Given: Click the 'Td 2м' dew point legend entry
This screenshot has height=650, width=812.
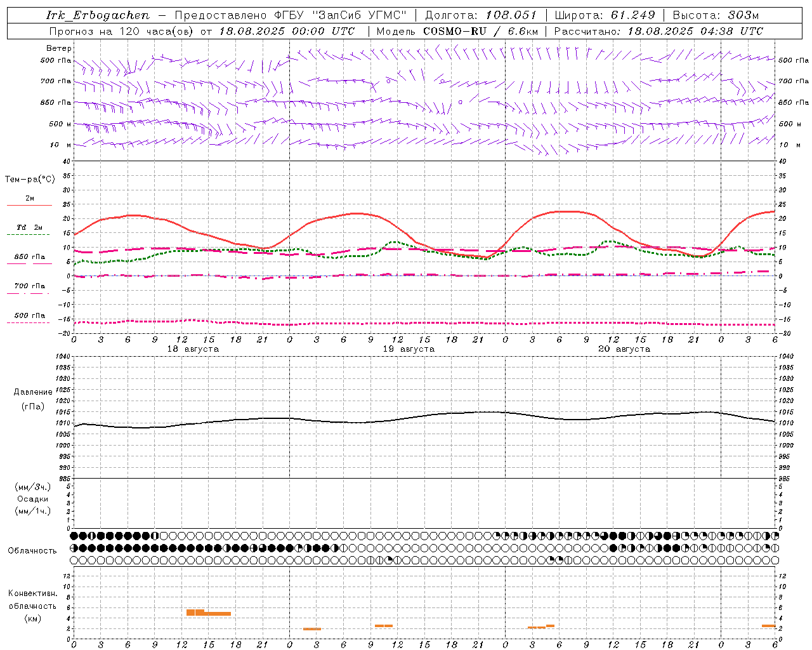Looking at the screenshot, I should 29,227.
